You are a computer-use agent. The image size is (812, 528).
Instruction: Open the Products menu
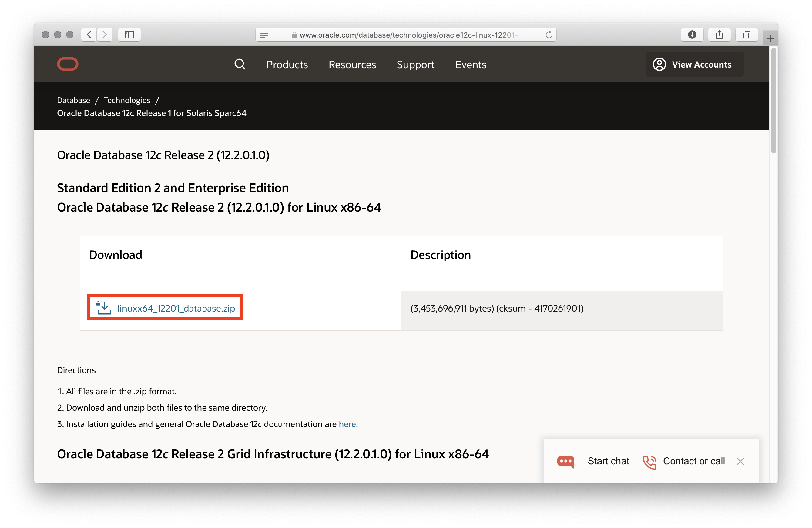tap(287, 65)
